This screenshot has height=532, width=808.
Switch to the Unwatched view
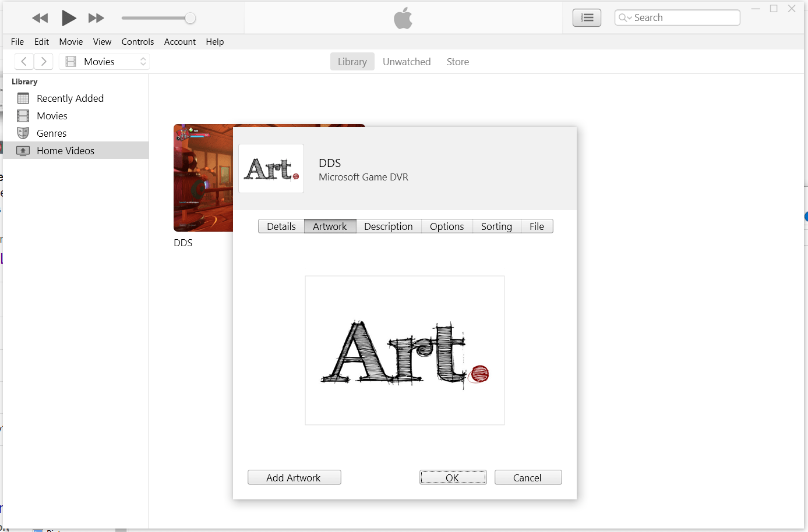[407, 61]
